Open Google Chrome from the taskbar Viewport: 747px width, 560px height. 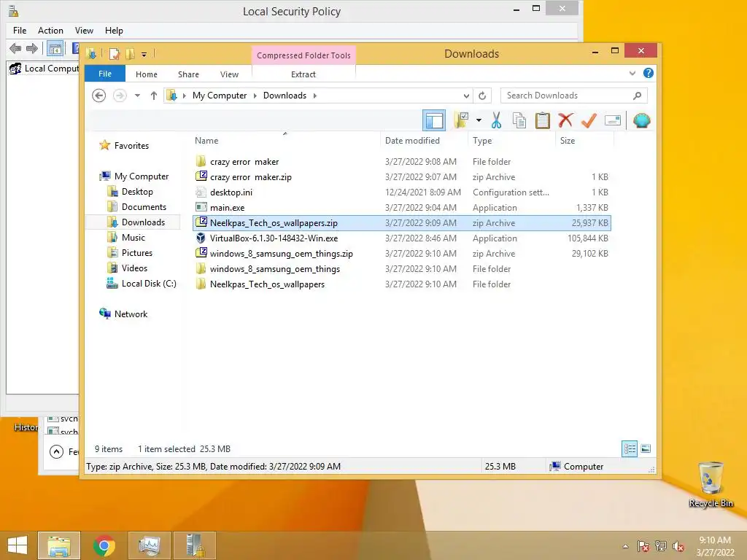coord(104,545)
